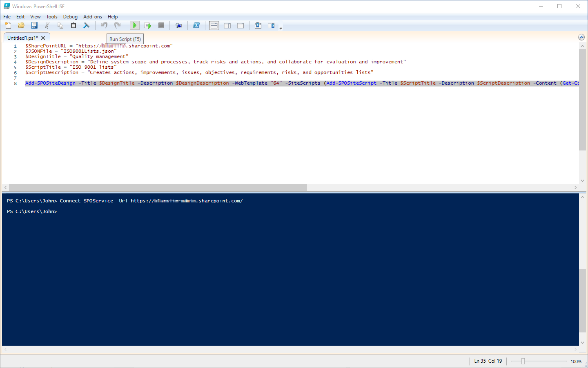Click the "64" WebTemplate value
Image resolution: width=588 pixels, height=368 pixels.
click(x=276, y=83)
